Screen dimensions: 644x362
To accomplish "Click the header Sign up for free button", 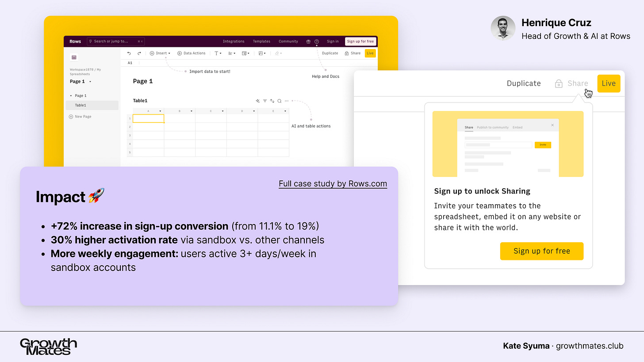I will 360,42.
